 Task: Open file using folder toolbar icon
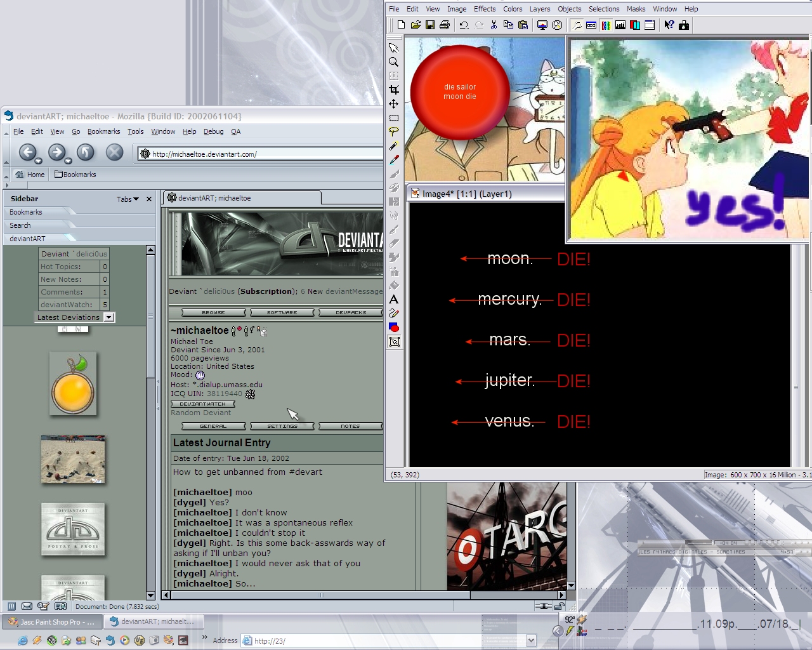pyautogui.click(x=416, y=25)
